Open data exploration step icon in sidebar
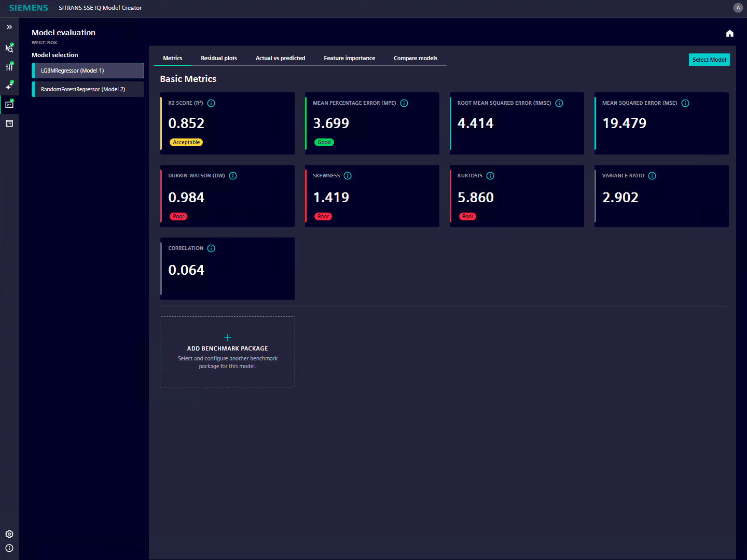 click(x=9, y=48)
